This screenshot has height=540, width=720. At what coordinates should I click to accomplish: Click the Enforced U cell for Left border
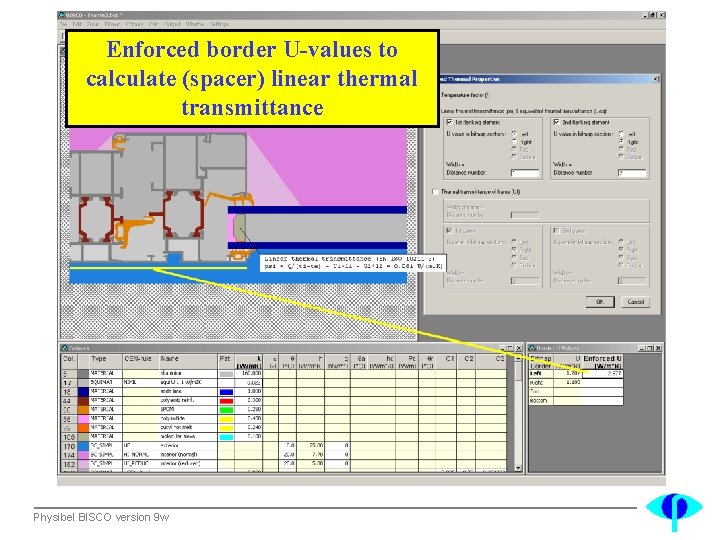(602, 374)
